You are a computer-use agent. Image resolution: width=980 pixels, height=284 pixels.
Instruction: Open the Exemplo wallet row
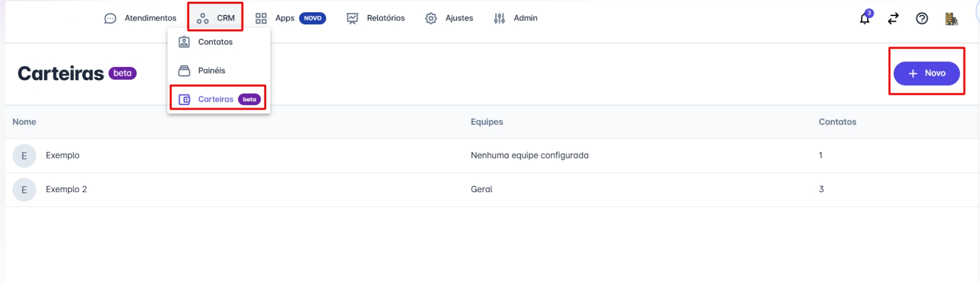(x=63, y=156)
